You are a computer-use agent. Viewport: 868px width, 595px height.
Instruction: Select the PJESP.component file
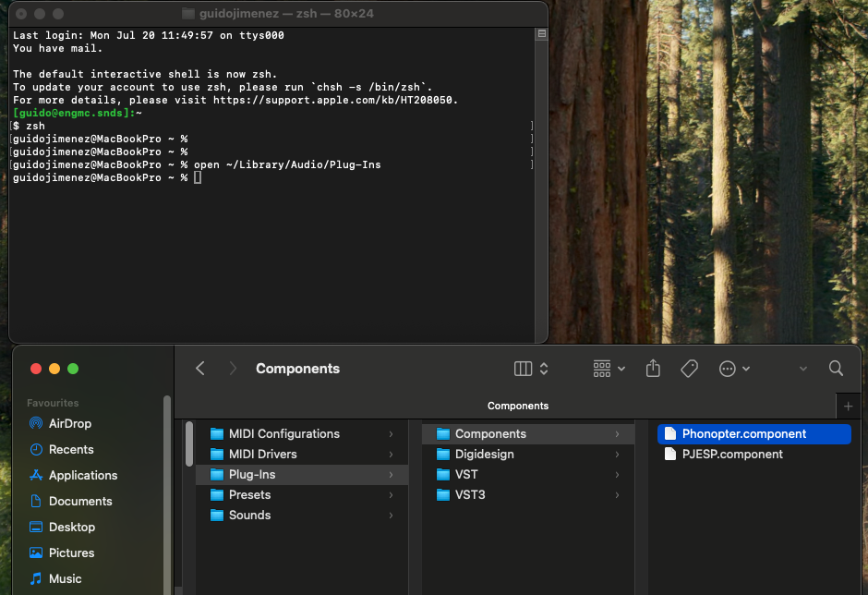point(754,455)
